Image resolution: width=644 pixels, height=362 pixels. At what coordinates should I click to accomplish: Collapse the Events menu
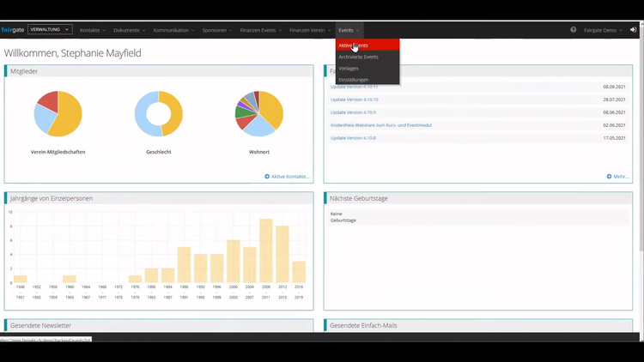tap(349, 30)
